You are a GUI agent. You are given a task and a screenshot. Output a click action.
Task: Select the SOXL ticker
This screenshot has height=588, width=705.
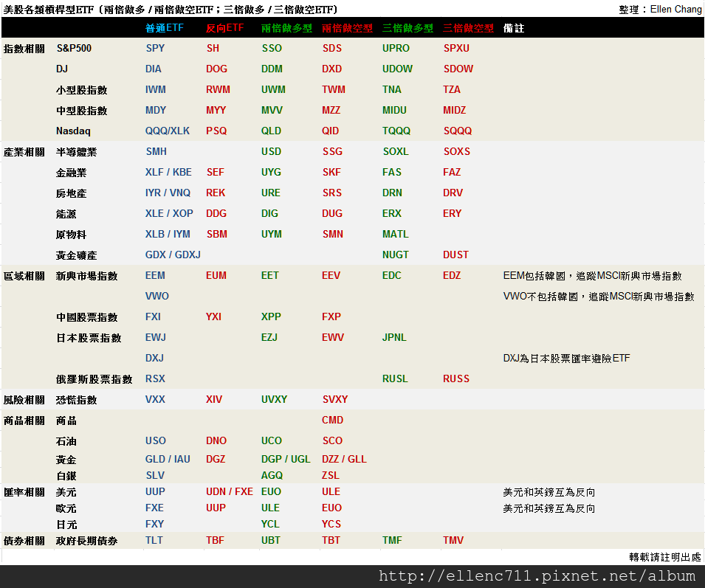[395, 151]
